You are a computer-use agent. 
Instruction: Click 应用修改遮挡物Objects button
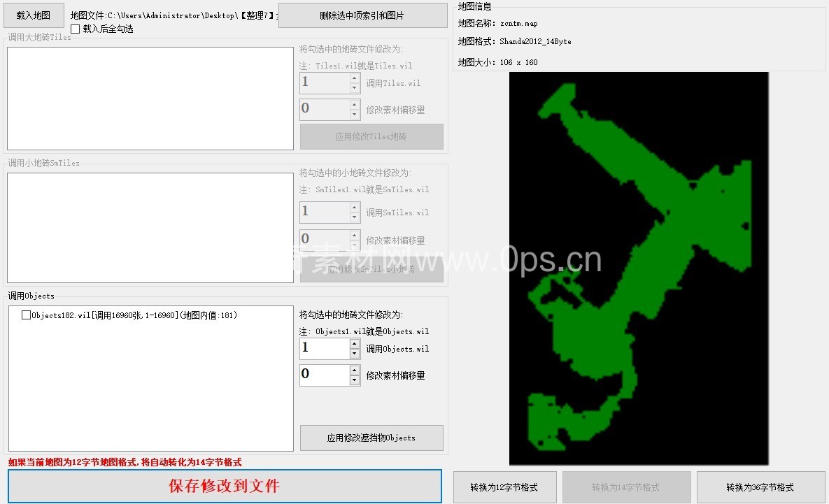point(371,438)
